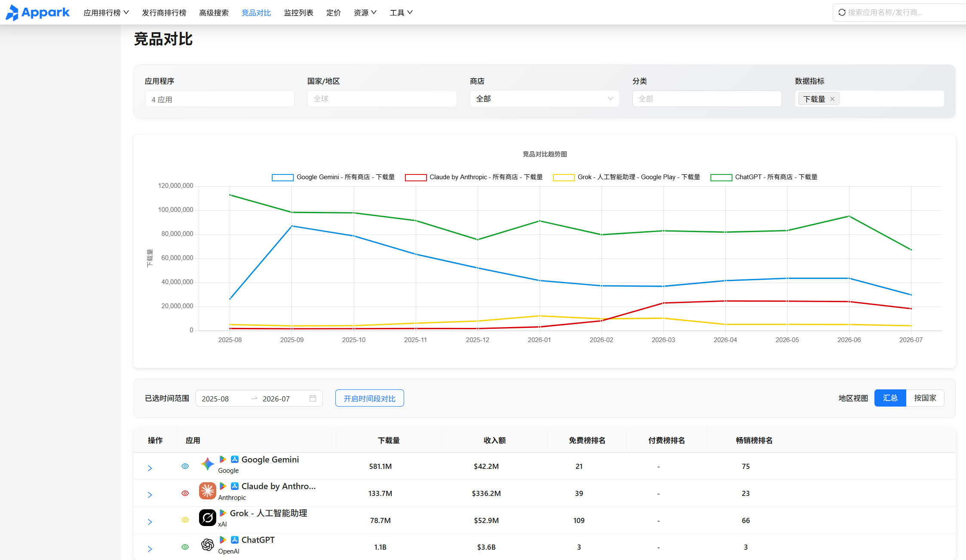966x560 pixels.
Task: Click the Claude by Anthropic app icon
Action: [x=208, y=491]
